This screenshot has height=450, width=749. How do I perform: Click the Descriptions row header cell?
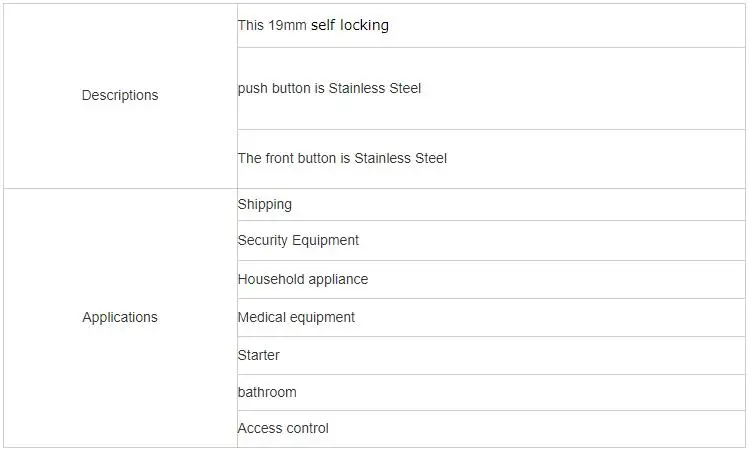tap(120, 96)
